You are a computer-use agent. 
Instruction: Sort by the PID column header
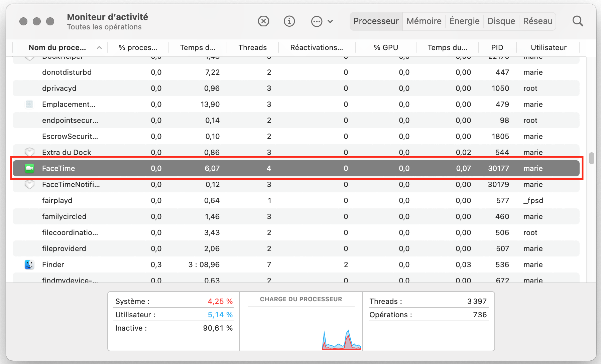click(x=497, y=47)
